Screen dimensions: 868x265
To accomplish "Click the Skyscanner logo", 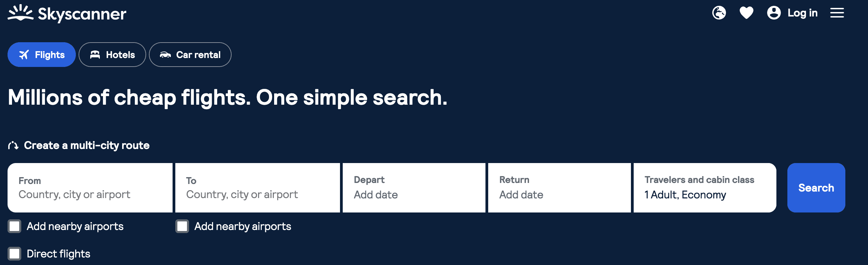I will [x=66, y=13].
